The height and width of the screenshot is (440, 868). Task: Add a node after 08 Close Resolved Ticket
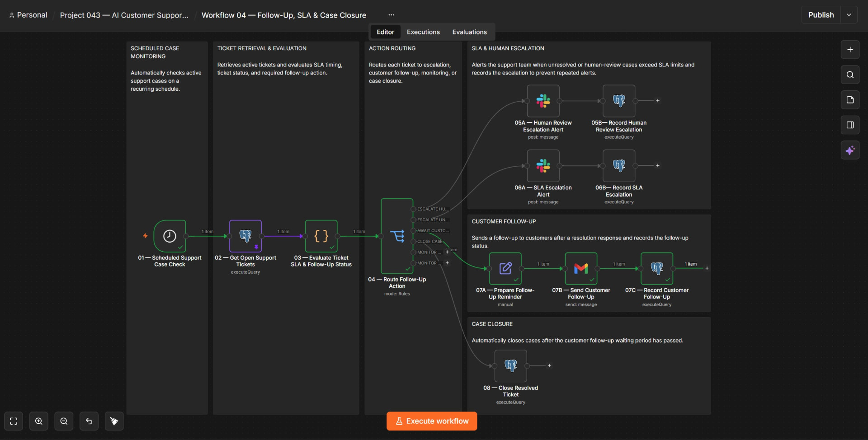click(549, 366)
